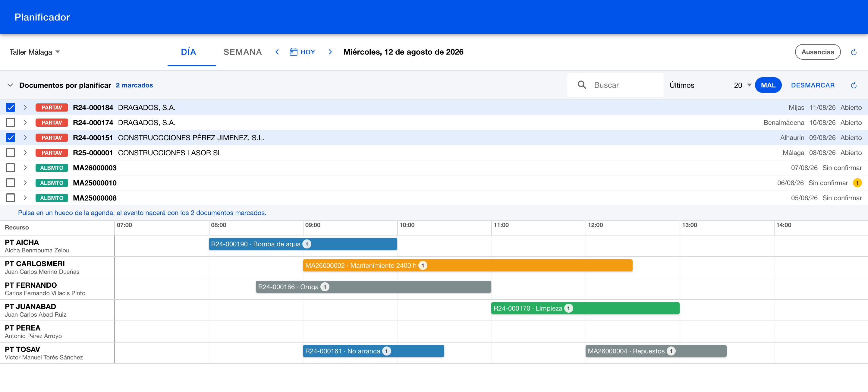Expand the MA25000008 row chevron
The image size is (868, 392).
point(25,198)
